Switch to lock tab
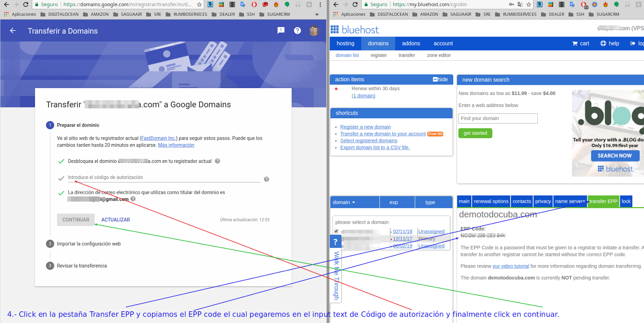Image resolution: width=644 pixels, height=323 pixels. click(626, 202)
